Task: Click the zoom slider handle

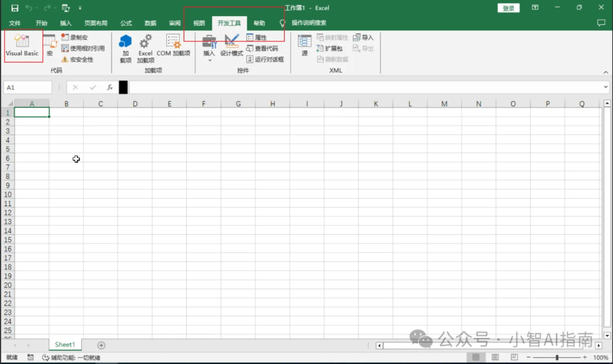Action: click(x=557, y=357)
